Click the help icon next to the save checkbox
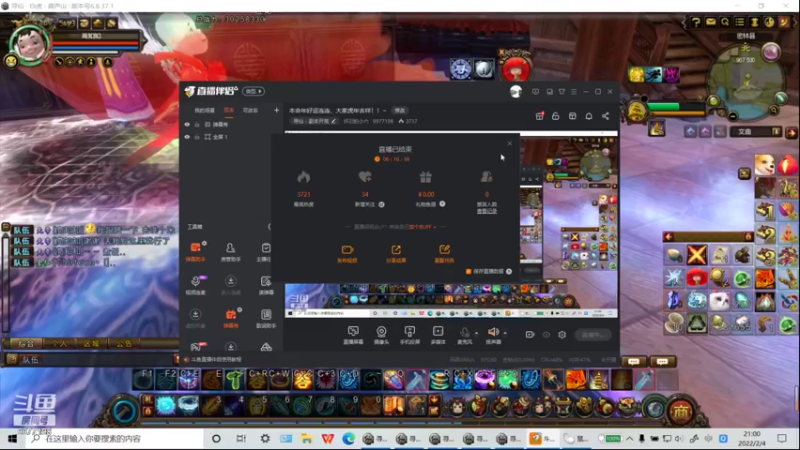This screenshot has height=450, width=800. (509, 271)
